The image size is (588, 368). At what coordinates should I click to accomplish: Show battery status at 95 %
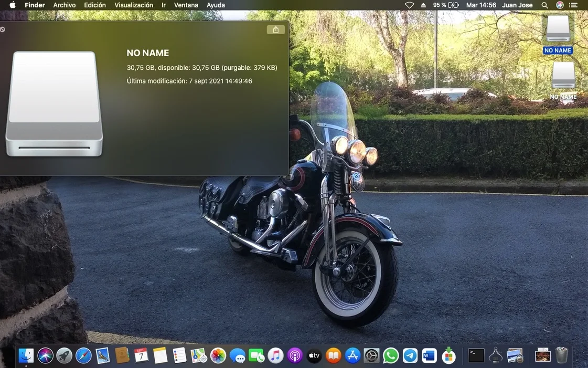pos(446,5)
